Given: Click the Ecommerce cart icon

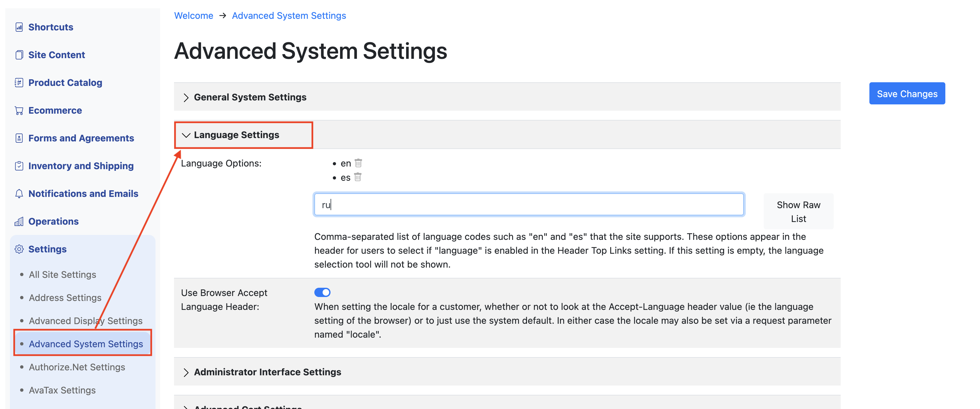Looking at the screenshot, I should pos(19,110).
